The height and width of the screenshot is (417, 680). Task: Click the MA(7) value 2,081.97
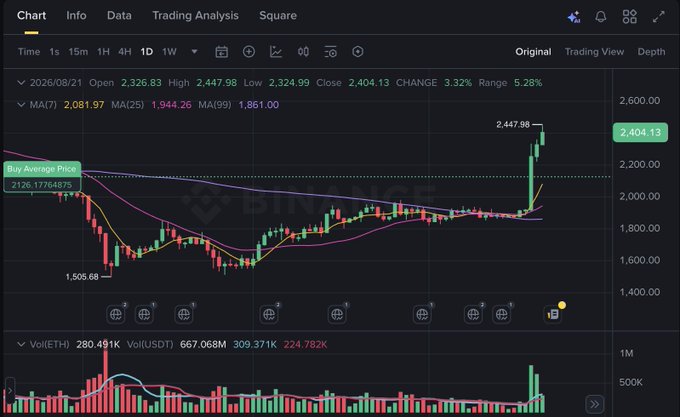click(84, 104)
